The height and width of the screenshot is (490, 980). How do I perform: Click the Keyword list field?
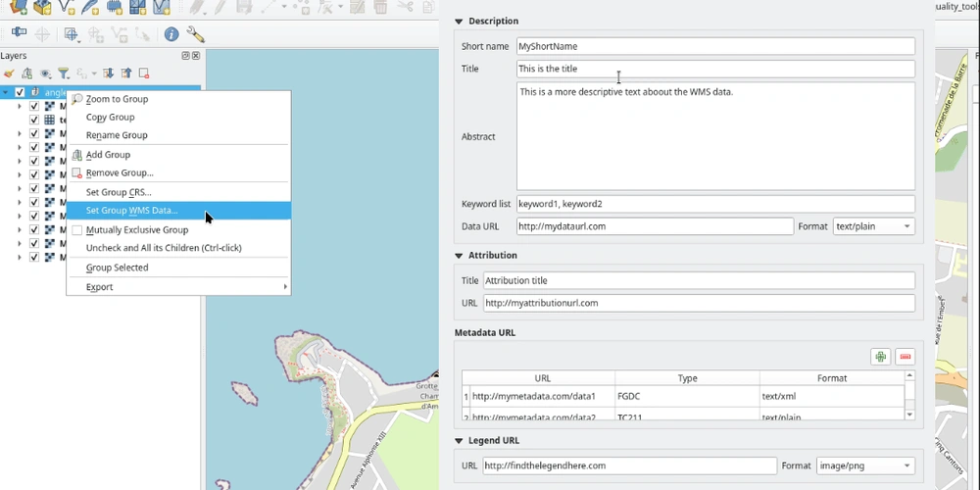pyautogui.click(x=715, y=204)
